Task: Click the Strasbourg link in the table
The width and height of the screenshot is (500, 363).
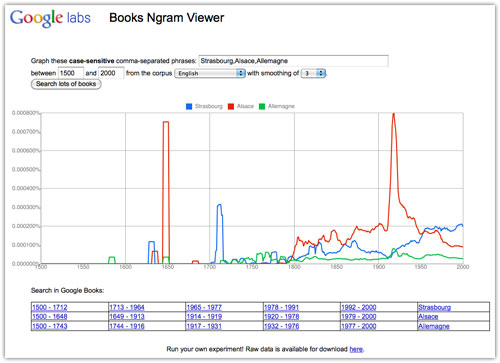Action: pyautogui.click(x=435, y=307)
